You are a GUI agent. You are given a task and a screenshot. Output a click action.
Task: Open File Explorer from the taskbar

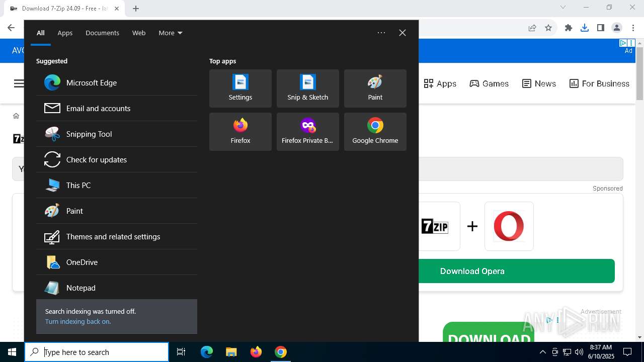pyautogui.click(x=231, y=352)
